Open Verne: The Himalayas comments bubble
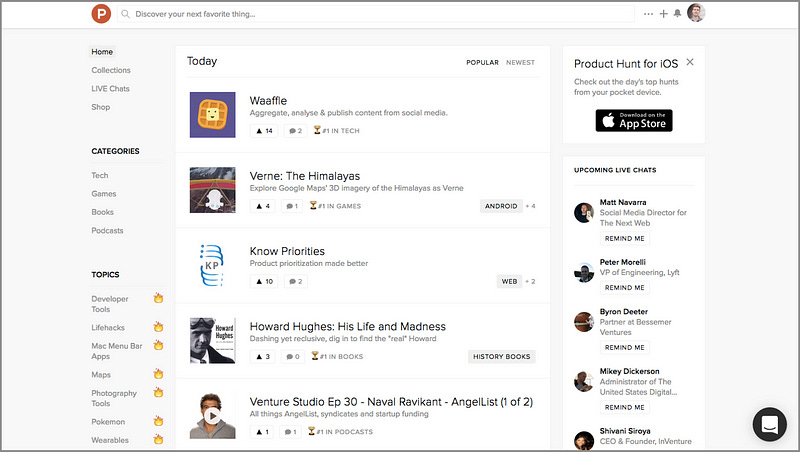 point(292,206)
